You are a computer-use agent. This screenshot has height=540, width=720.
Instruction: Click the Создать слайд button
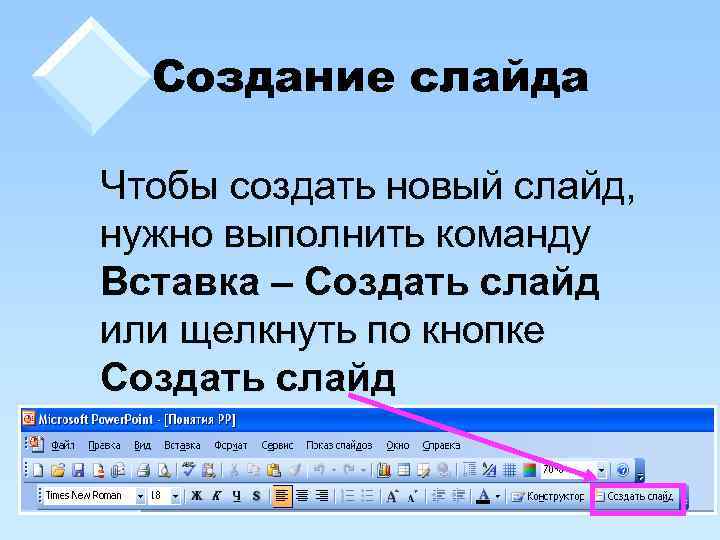pos(636,496)
